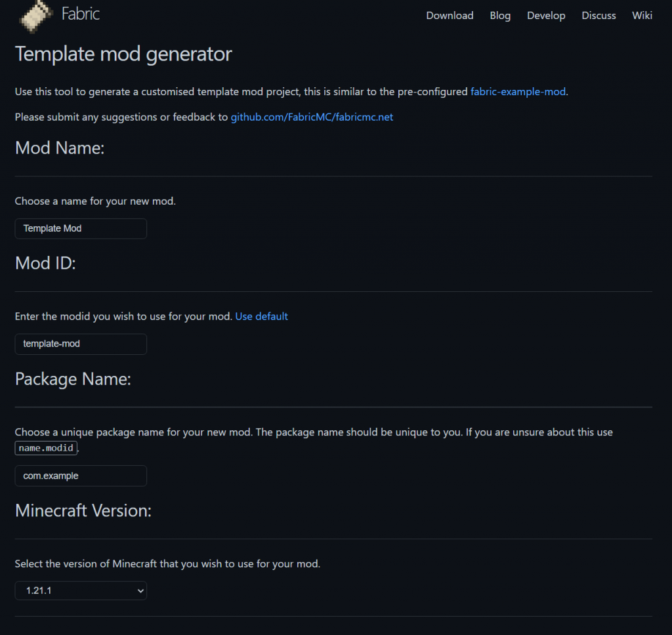The height and width of the screenshot is (635, 672).
Task: Click the 'Minecraft Version:' section heading
Action: point(83,511)
